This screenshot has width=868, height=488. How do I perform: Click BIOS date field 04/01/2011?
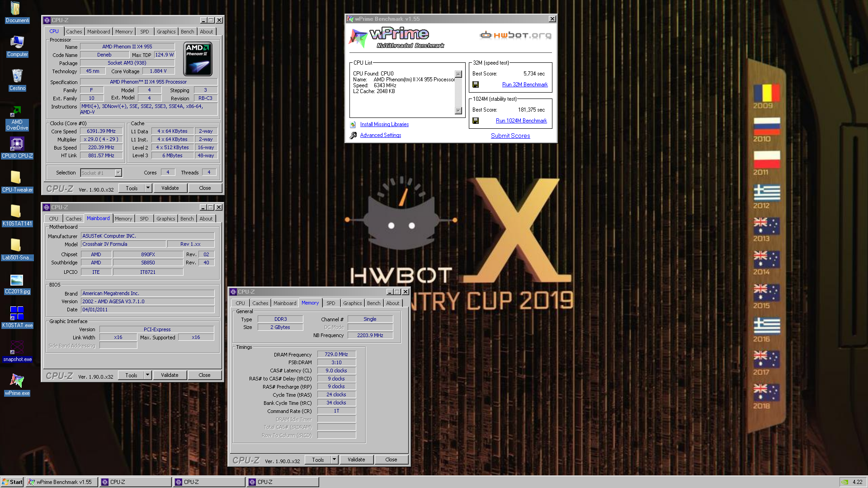(147, 310)
